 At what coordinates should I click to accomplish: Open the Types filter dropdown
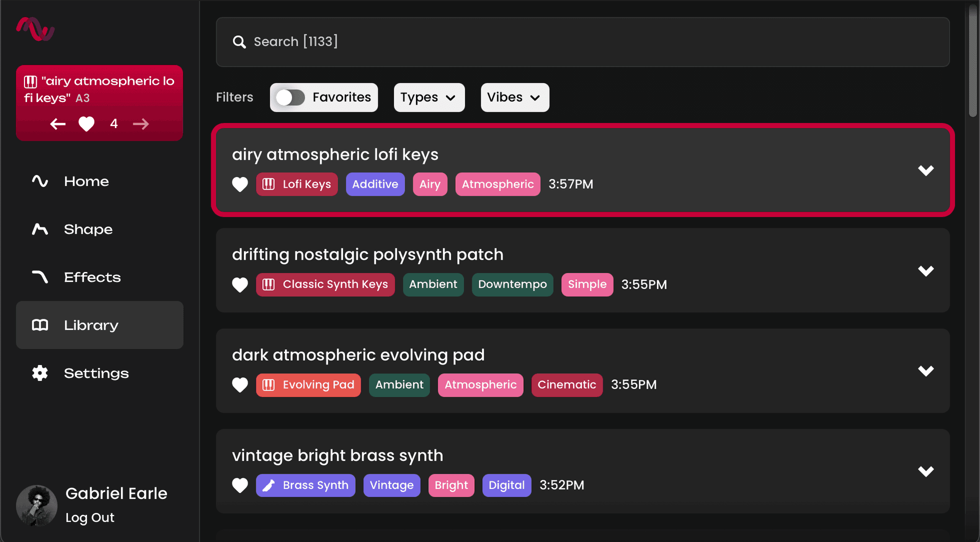pos(429,97)
